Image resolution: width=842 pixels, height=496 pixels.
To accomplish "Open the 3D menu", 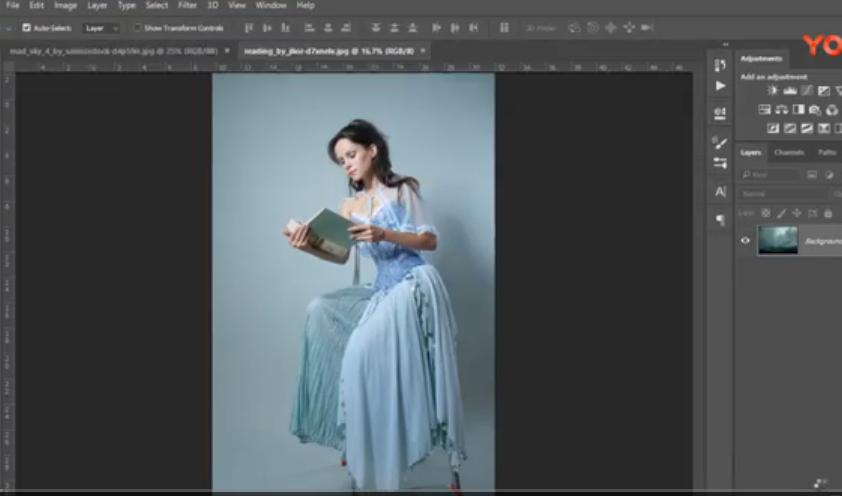I will point(213,5).
